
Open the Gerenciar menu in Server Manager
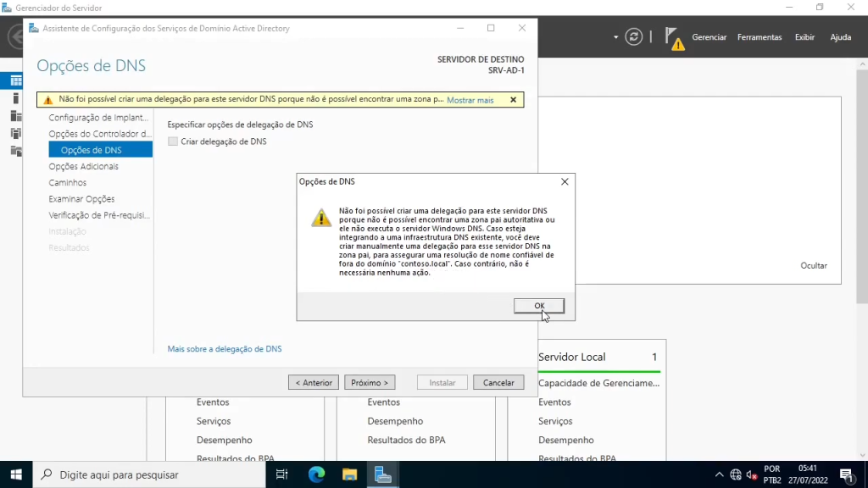tap(709, 37)
